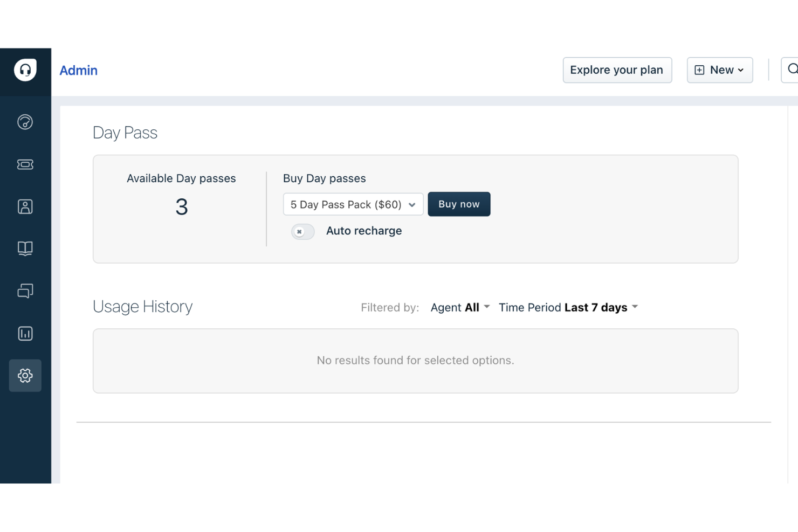798x532 pixels.
Task: Open the Admin breadcrumb link
Action: (x=78, y=70)
